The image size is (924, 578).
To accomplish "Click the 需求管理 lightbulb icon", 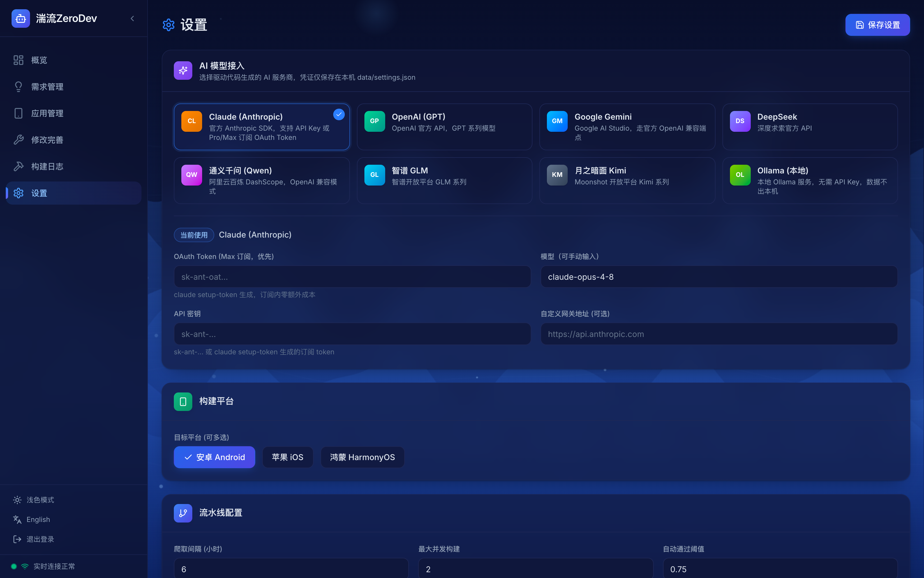I will 18,87.
